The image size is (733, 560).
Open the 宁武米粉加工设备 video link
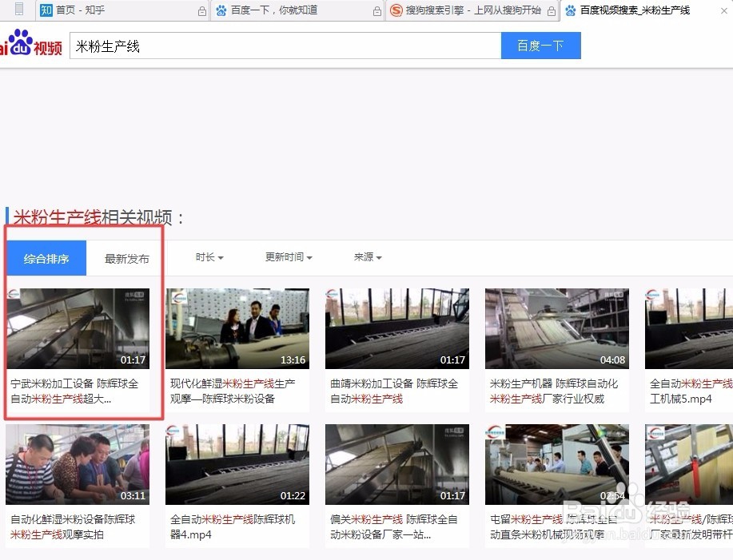(78, 391)
